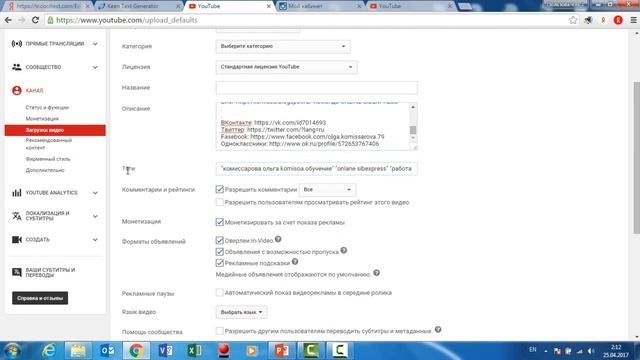Screen dimensions: 640x360
Task: Expand the Community sidebar section
Action: click(x=95, y=67)
